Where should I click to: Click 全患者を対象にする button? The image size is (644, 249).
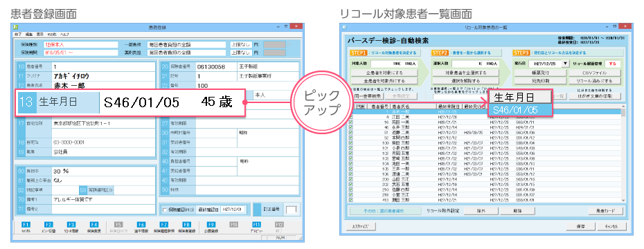click(x=384, y=73)
